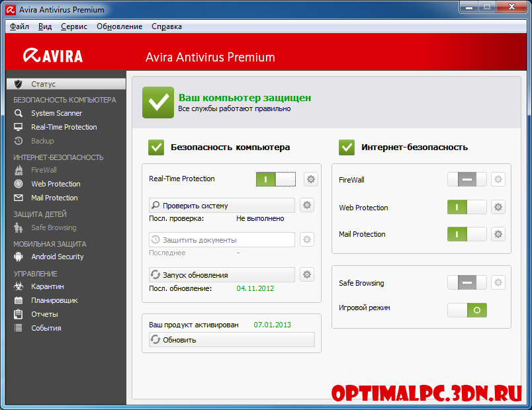Open the Mail Protection settings gear
This screenshot has height=410, width=532.
tap(498, 234)
